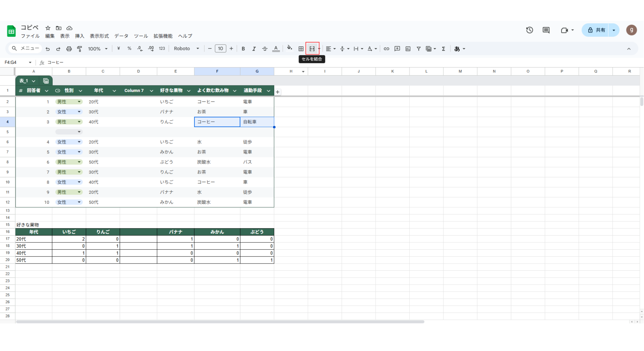Decrease decimal places icon
Image resolution: width=644 pixels, height=351 pixels.
(x=140, y=49)
